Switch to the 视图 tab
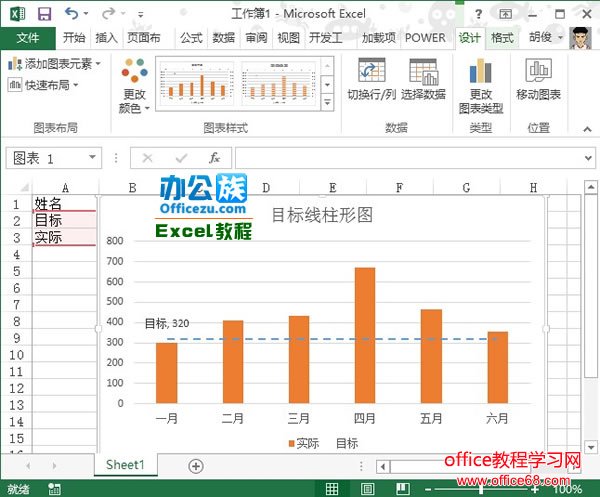This screenshot has width=600, height=497. [288, 37]
